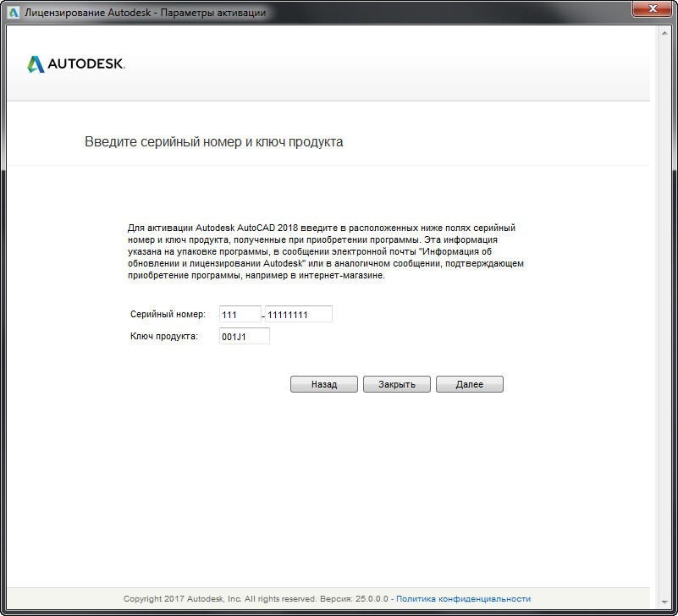Open the Политика конфиденциальности link
678x616 pixels.
tap(463, 599)
